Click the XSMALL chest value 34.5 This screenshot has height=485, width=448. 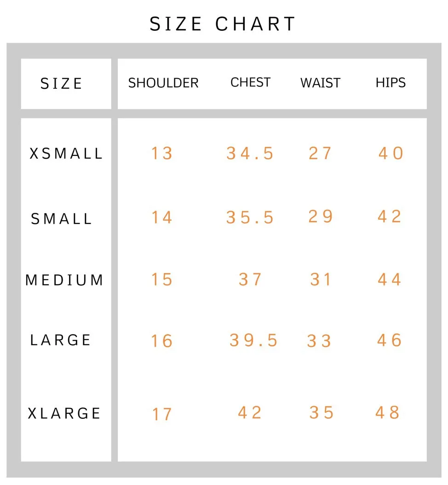click(x=250, y=154)
